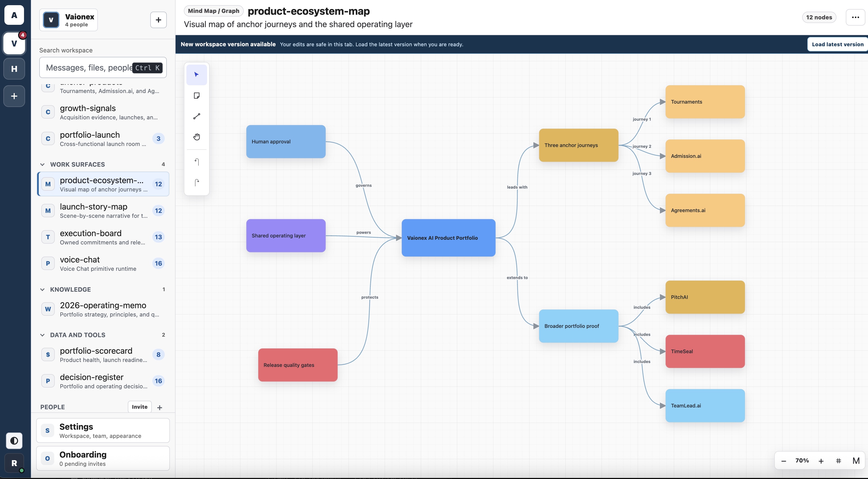Image resolution: width=868 pixels, height=479 pixels.
Task: Open launch-story-map surface
Action: click(x=103, y=211)
